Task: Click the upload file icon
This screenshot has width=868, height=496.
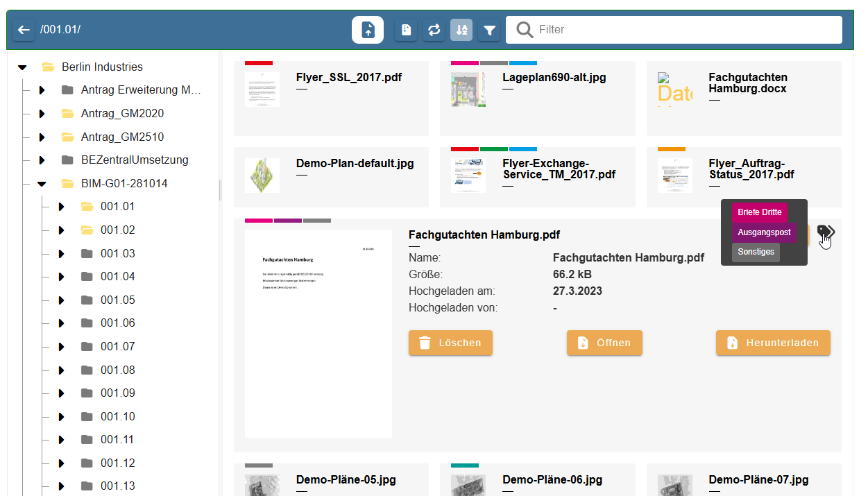Action: pos(367,30)
